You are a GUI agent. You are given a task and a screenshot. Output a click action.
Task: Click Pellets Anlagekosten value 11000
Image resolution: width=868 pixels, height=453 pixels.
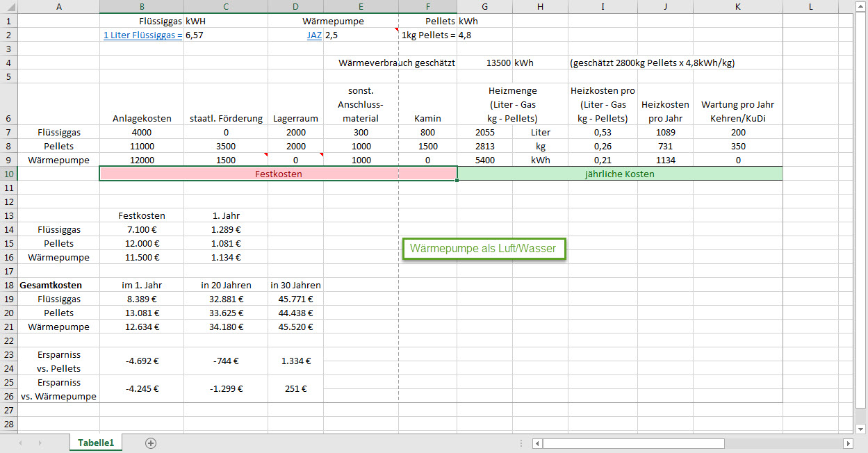[142, 146]
